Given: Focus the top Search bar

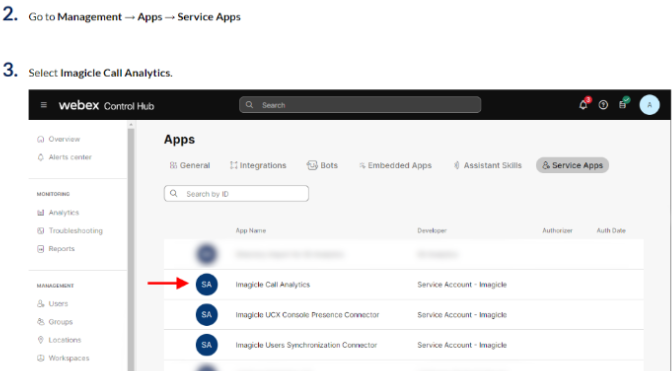Looking at the screenshot, I should pyautogui.click(x=360, y=105).
